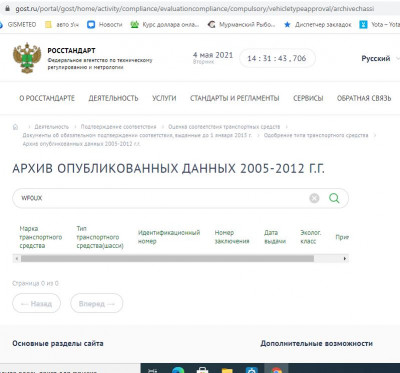Click the 'Эколог. класс' column header

pos(311,237)
